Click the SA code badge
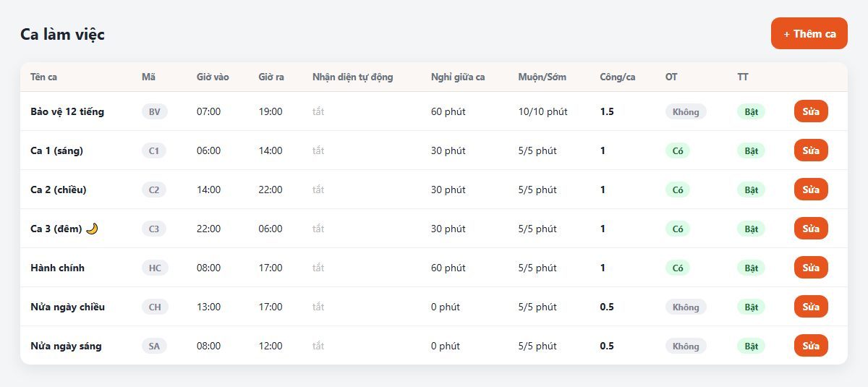Image resolution: width=868 pixels, height=387 pixels. [x=154, y=346]
